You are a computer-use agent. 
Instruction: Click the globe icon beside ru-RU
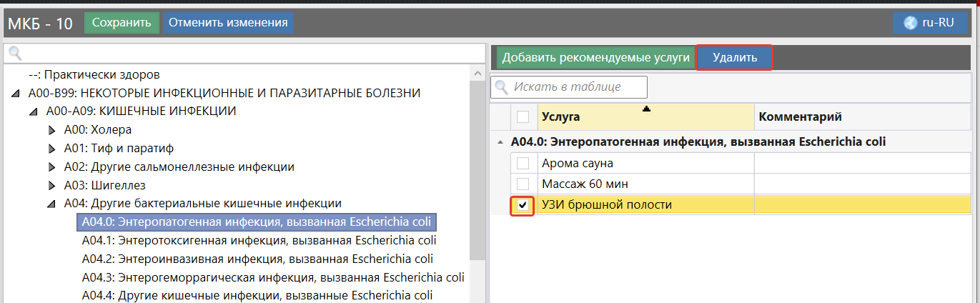911,23
